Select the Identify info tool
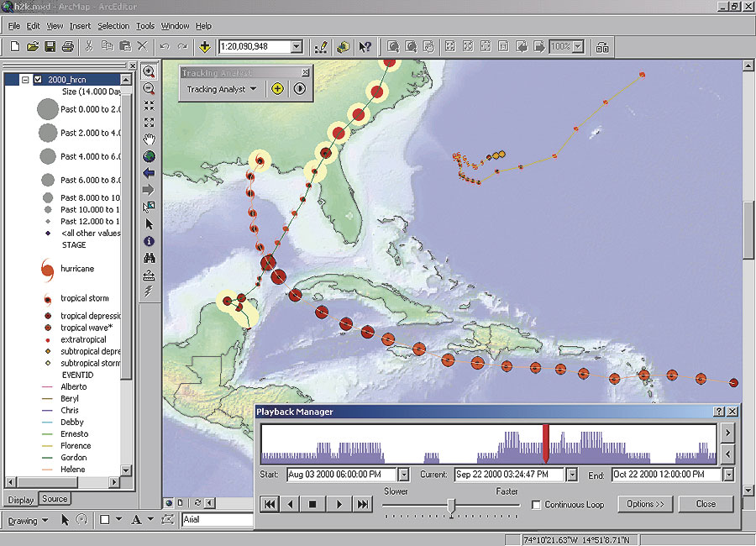The image size is (756, 546). click(149, 241)
